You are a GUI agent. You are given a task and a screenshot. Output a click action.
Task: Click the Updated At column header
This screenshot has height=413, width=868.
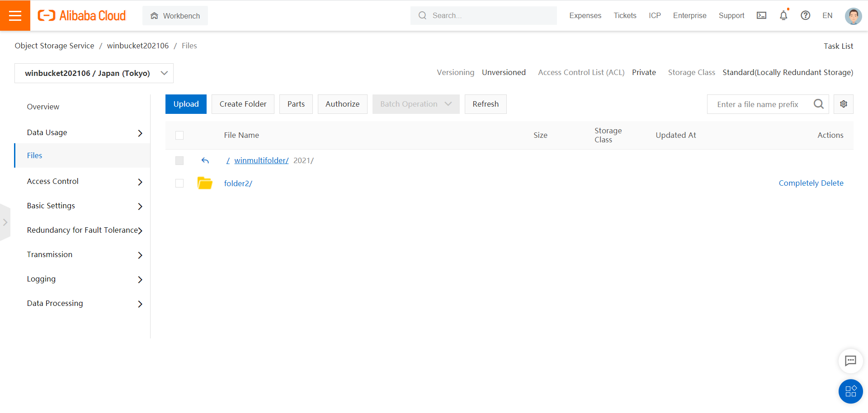tap(676, 135)
